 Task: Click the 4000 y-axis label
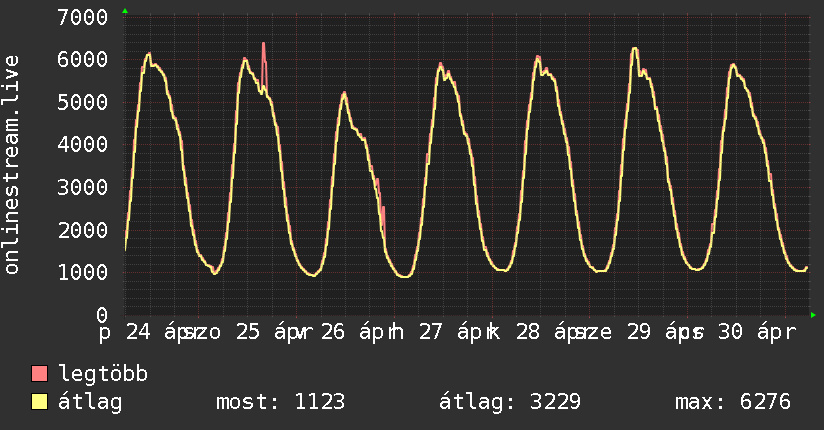click(83, 145)
